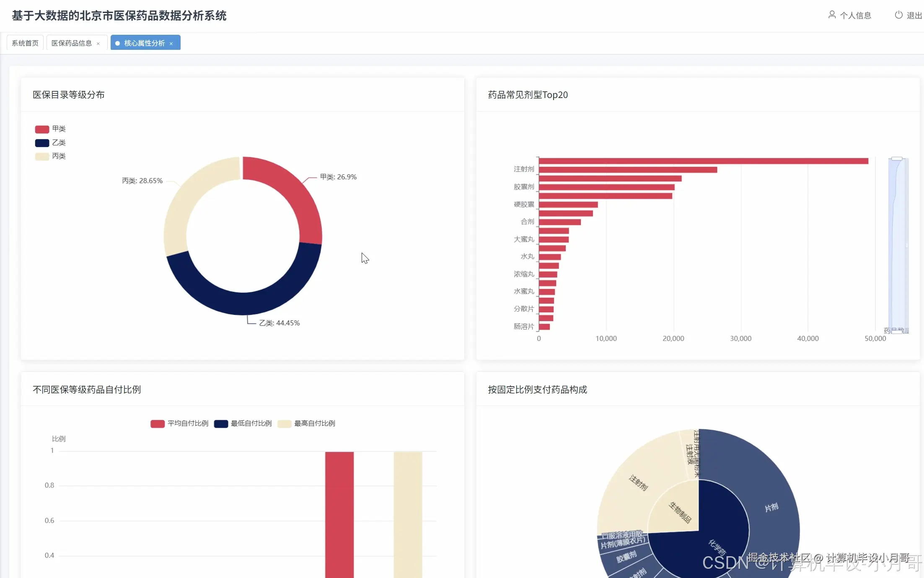Screen dimensions: 924x578
Task: Hide 最低自付比例 series via legend
Action: (x=221, y=423)
